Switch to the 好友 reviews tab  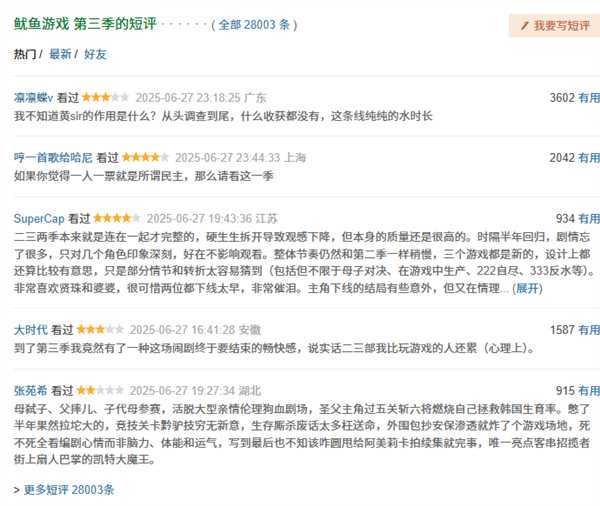tap(95, 54)
